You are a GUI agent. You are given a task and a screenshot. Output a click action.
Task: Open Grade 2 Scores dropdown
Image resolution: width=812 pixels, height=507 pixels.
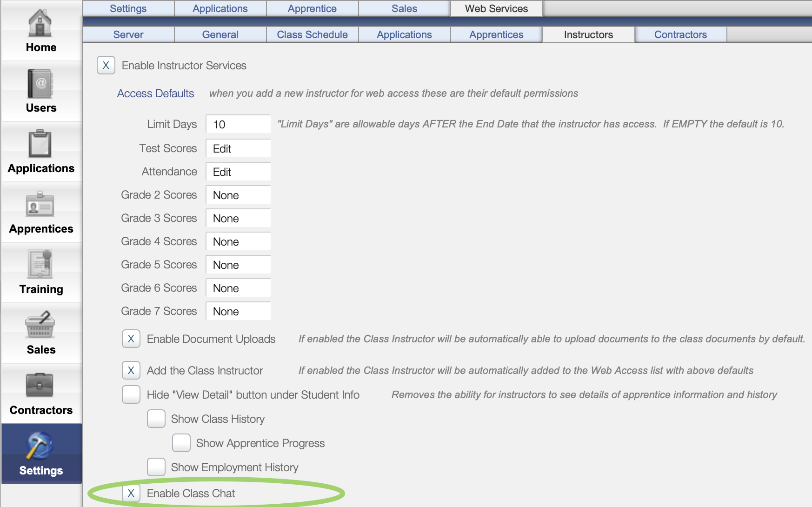click(x=238, y=195)
